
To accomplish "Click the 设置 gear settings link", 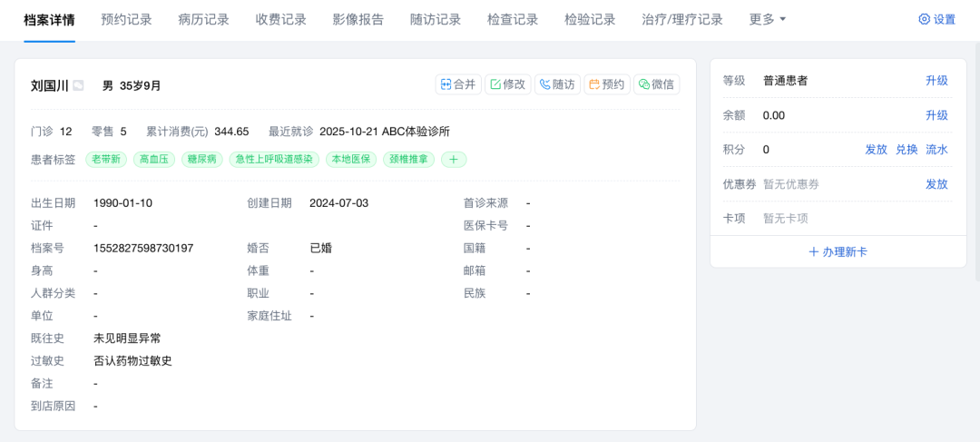I will 936,19.
